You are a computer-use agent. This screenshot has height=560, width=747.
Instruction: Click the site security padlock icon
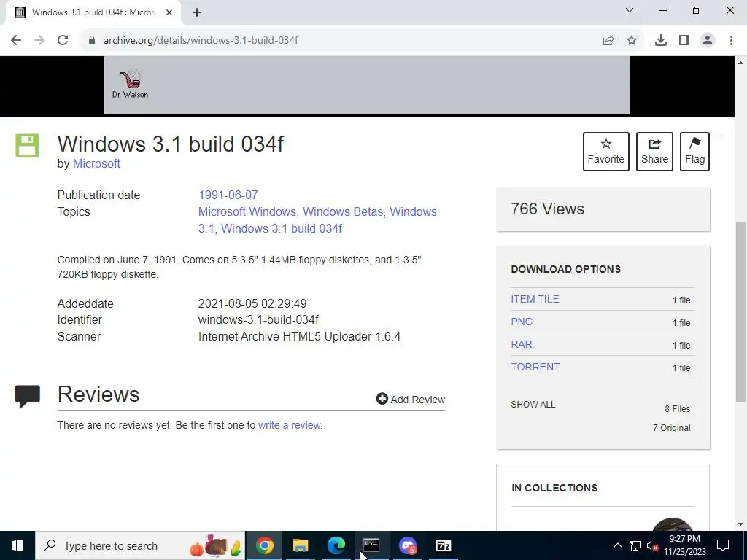point(92,41)
